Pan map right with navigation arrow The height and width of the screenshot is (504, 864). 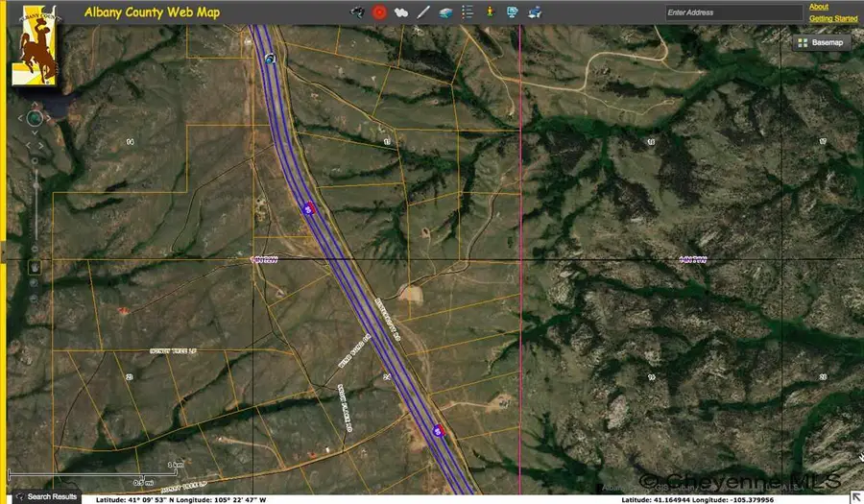pyautogui.click(x=49, y=118)
